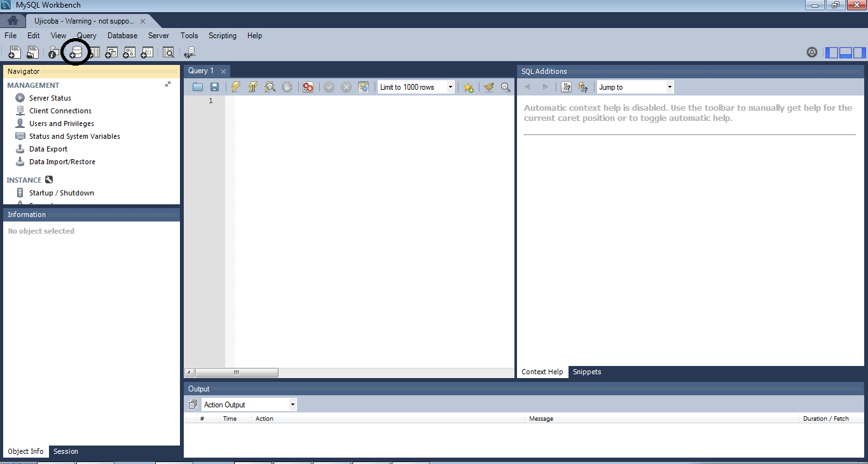
Task: Search table data using the magnifier toolbar icon
Action: (x=167, y=52)
